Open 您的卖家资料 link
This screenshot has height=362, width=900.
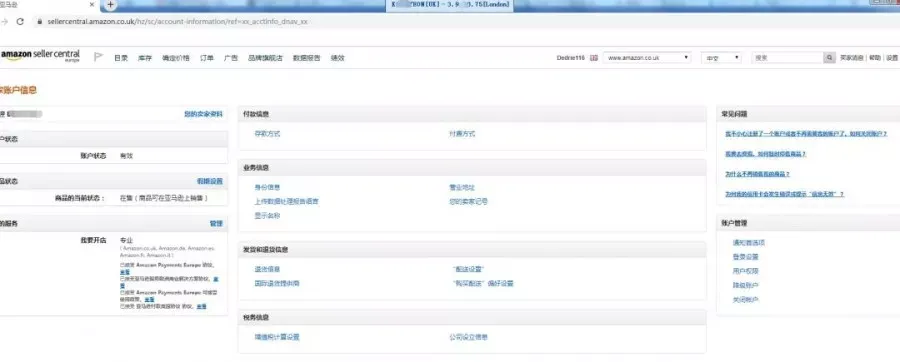pos(203,114)
